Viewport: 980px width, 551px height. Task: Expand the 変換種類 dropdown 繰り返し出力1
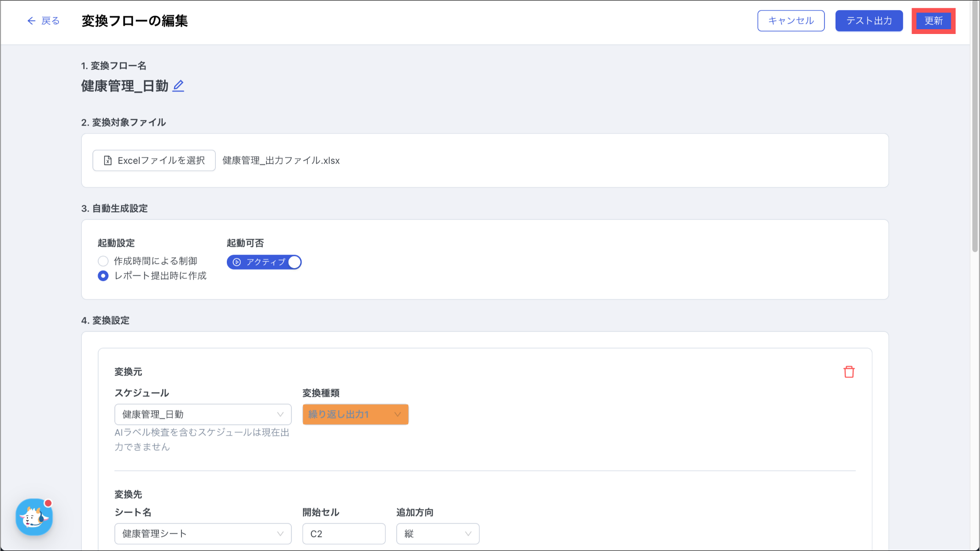(x=355, y=415)
